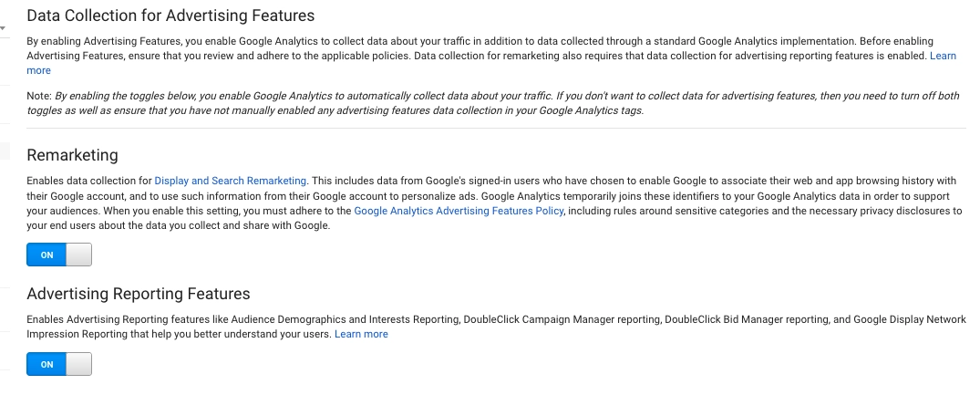Open Google Analytics Advertising Features Policy link
This screenshot has width=980, height=395.
(x=459, y=211)
